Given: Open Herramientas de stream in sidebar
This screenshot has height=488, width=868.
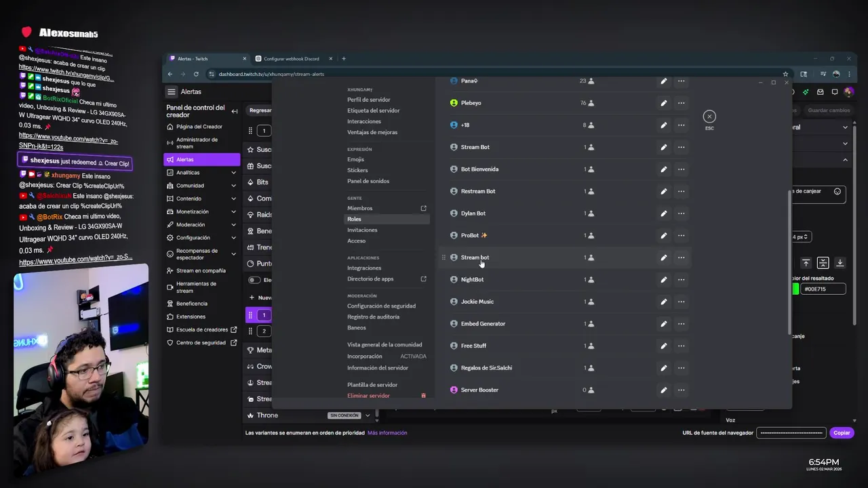Looking at the screenshot, I should (x=202, y=287).
